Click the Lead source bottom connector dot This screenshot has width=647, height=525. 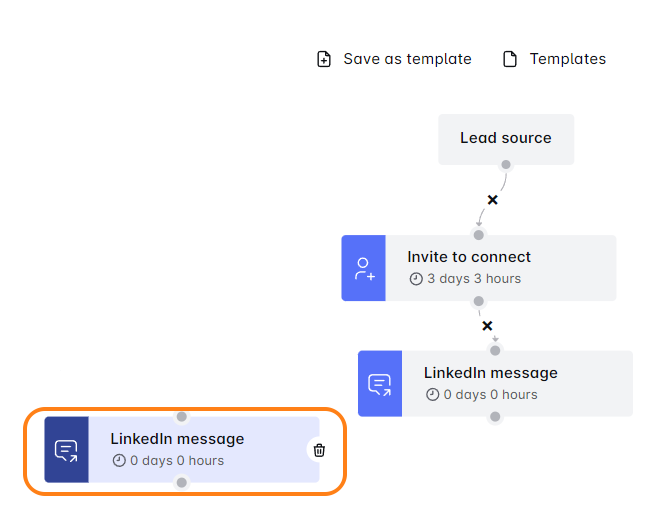pyautogui.click(x=506, y=165)
